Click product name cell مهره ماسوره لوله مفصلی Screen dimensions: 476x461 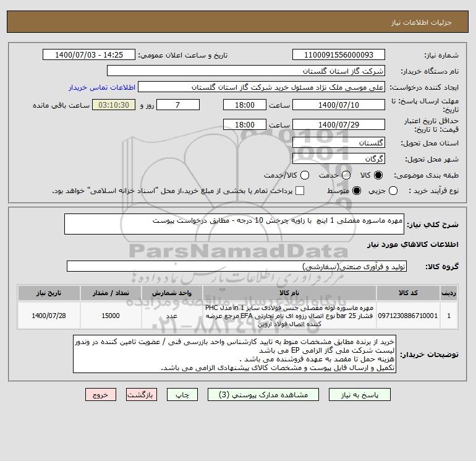click(289, 316)
